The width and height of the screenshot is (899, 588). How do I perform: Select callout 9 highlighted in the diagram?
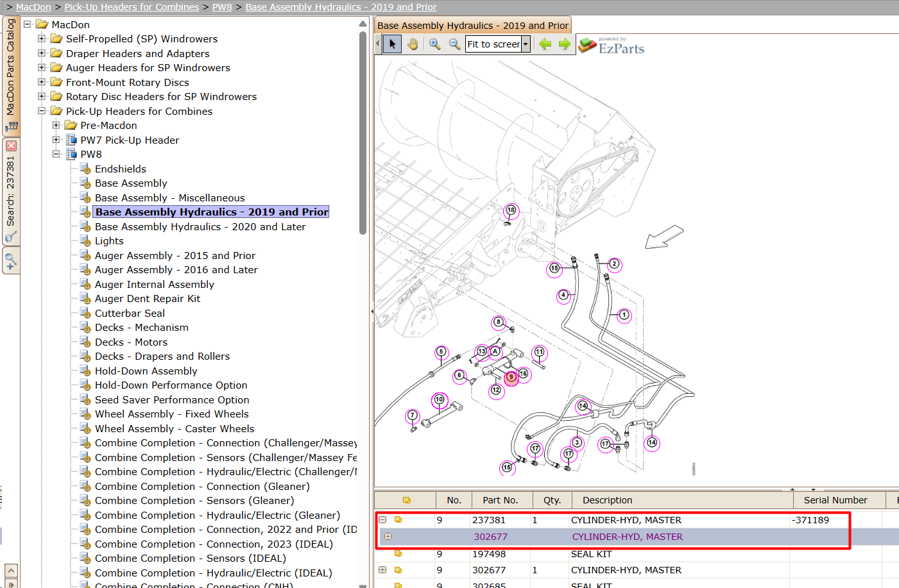coord(511,378)
